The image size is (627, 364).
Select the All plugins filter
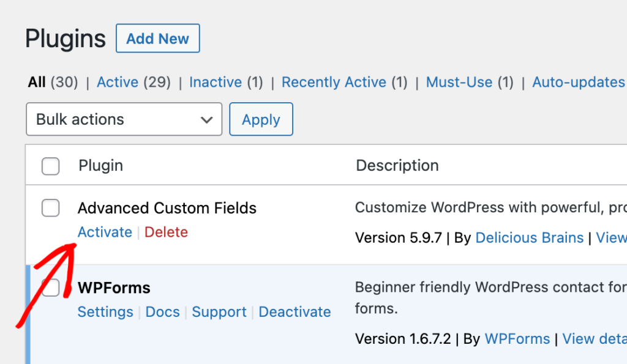tap(36, 82)
